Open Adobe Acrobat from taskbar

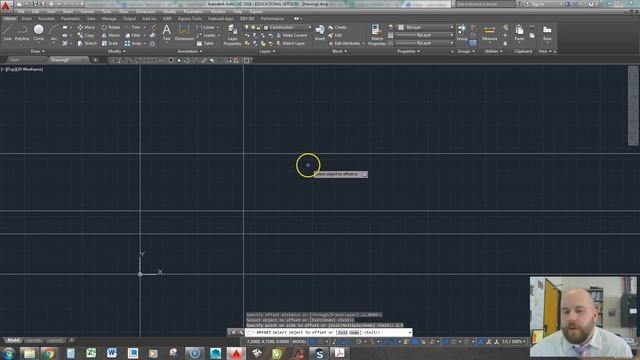[x=339, y=353]
